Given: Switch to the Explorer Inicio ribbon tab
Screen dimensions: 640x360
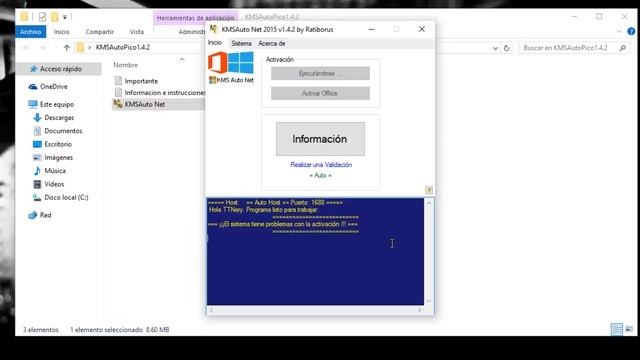Looking at the screenshot, I should [x=62, y=31].
